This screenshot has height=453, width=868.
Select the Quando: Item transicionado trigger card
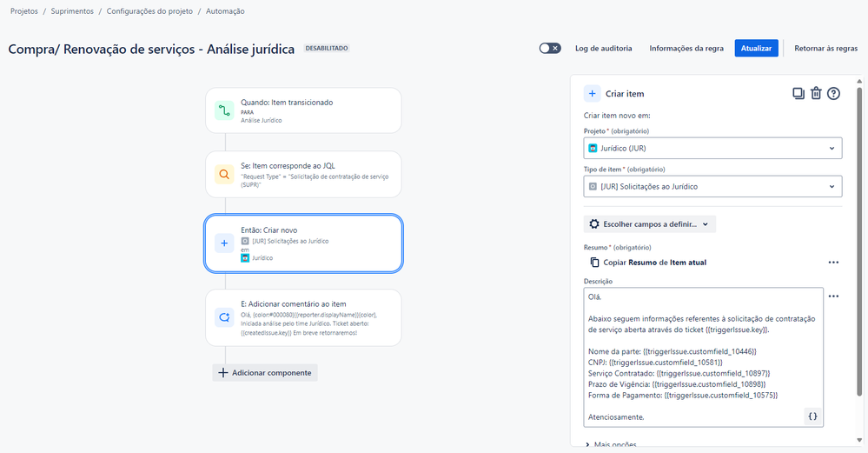[303, 110]
